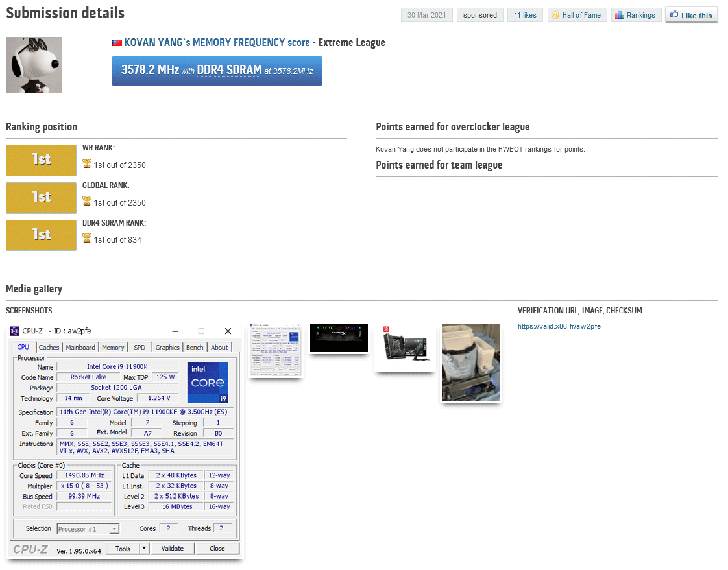Open the 11 likes badge

coord(525,15)
